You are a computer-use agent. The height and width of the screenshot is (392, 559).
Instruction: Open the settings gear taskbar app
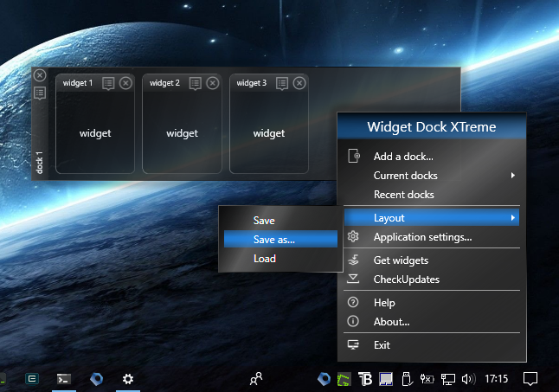pyautogui.click(x=128, y=379)
